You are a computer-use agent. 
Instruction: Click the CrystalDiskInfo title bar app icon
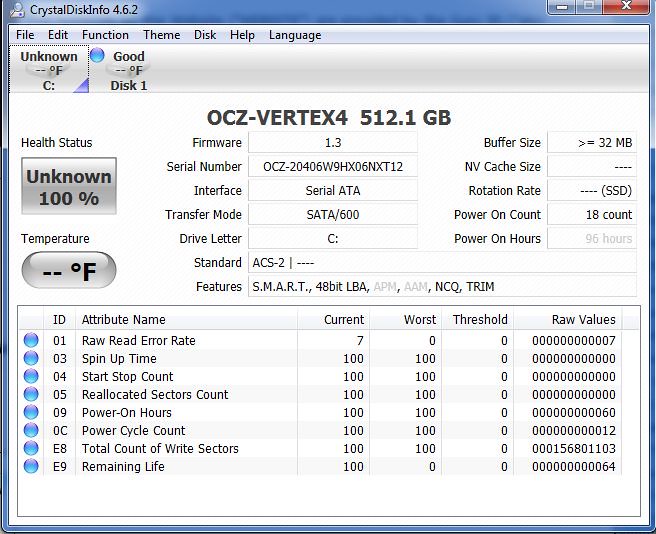pyautogui.click(x=17, y=10)
